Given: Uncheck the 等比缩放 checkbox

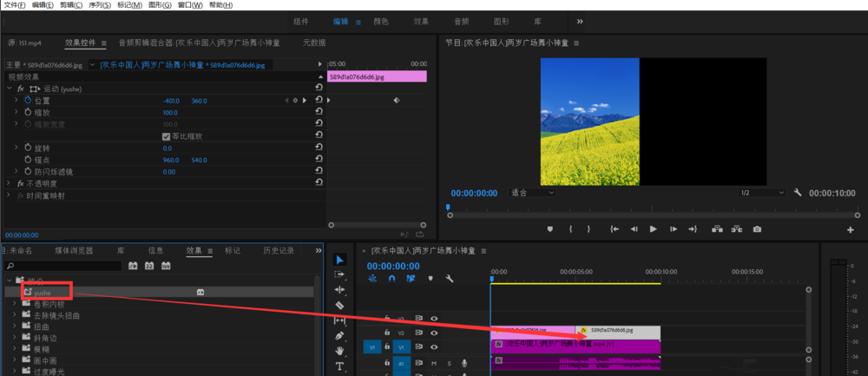Looking at the screenshot, I should [167, 136].
